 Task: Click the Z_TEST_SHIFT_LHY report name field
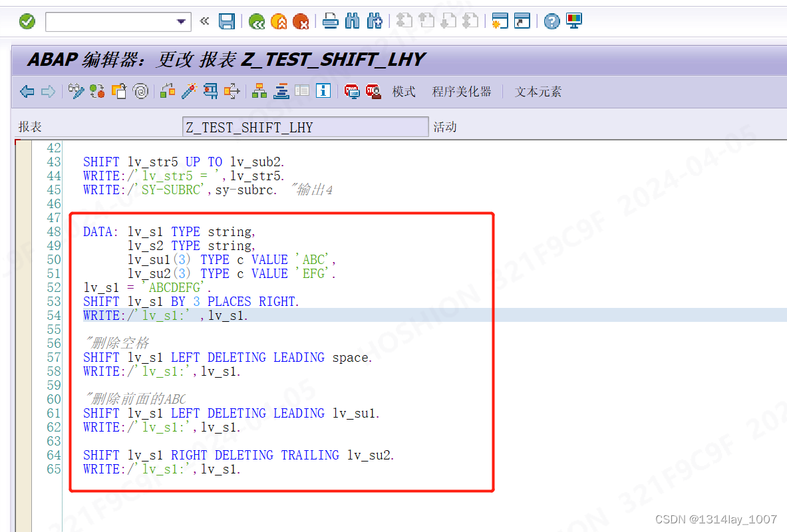pos(305,126)
